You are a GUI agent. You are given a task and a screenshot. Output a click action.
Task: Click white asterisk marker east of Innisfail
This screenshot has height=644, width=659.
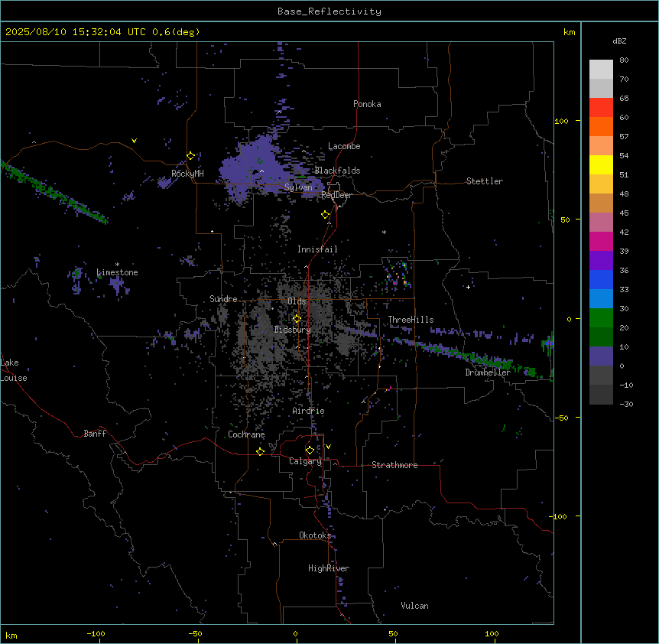coord(384,232)
